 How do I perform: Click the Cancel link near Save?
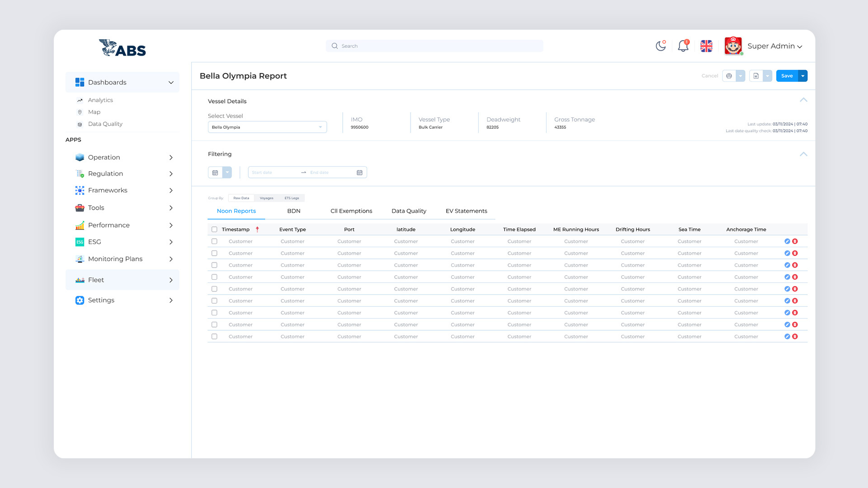[710, 75]
